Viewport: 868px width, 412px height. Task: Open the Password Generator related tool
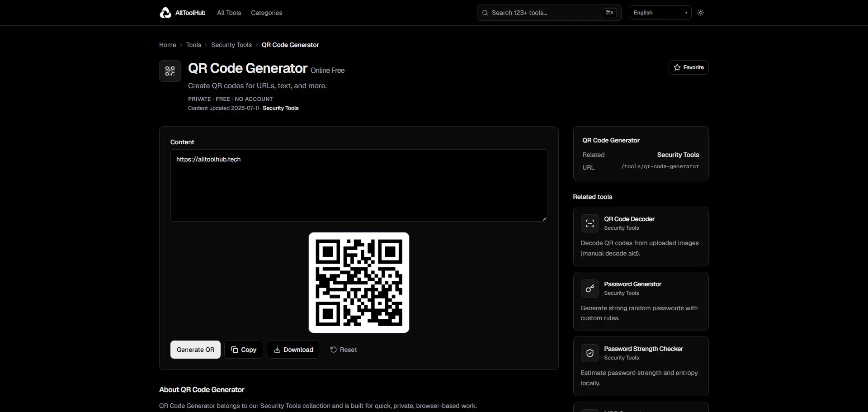(x=641, y=301)
